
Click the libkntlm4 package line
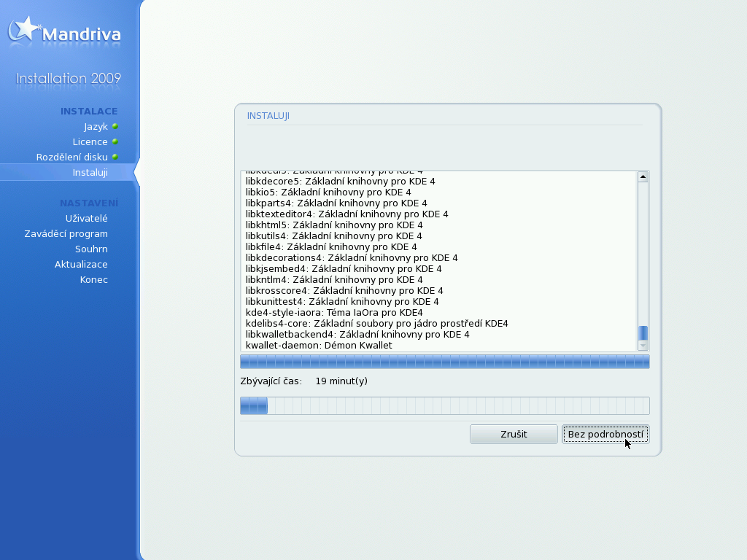click(334, 280)
